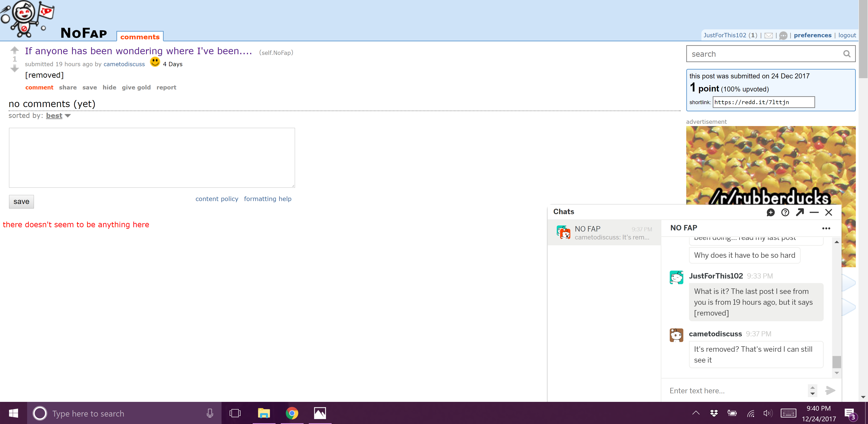The width and height of the screenshot is (868, 424).
Task: Select the NO FAP conversation in chat list
Action: (604, 233)
